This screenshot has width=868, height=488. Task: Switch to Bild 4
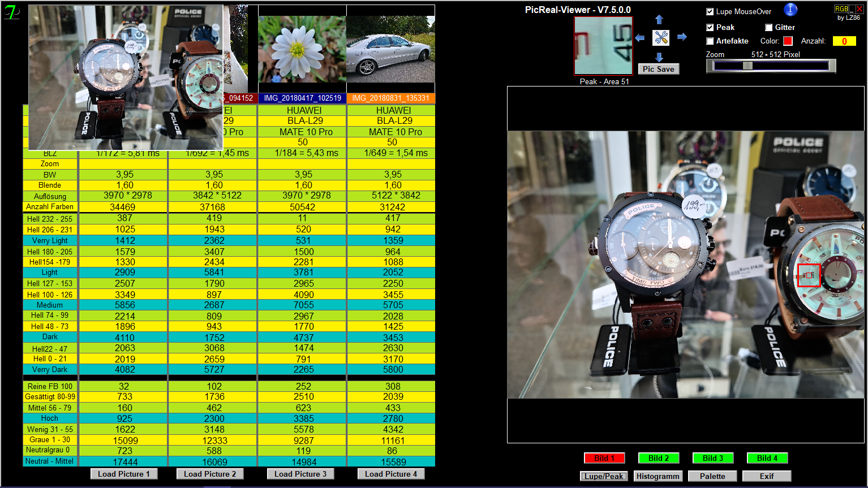(767, 458)
